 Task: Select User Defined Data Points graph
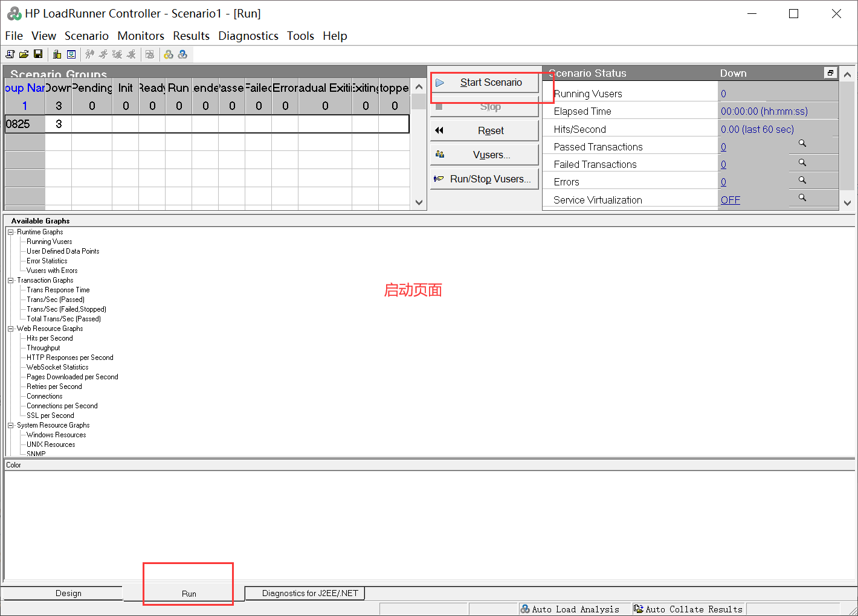63,251
